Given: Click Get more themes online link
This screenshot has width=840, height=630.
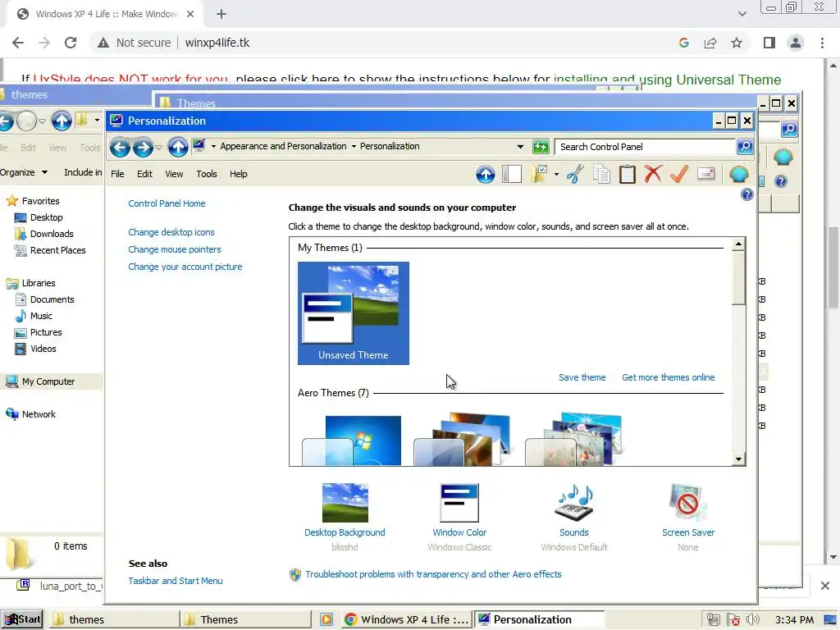Looking at the screenshot, I should 668,377.
